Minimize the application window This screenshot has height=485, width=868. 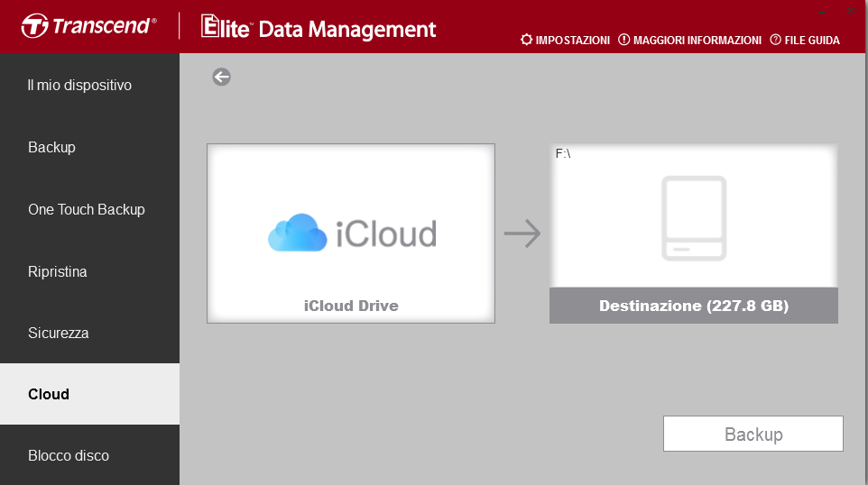(823, 11)
